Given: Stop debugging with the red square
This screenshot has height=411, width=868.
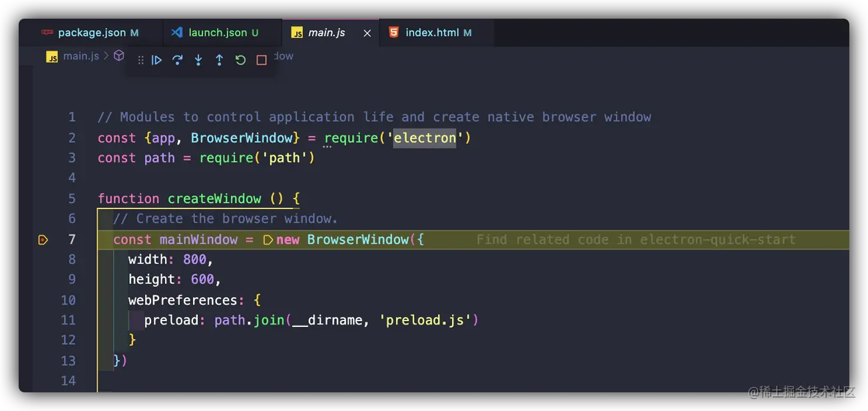Looking at the screenshot, I should pyautogui.click(x=262, y=60).
